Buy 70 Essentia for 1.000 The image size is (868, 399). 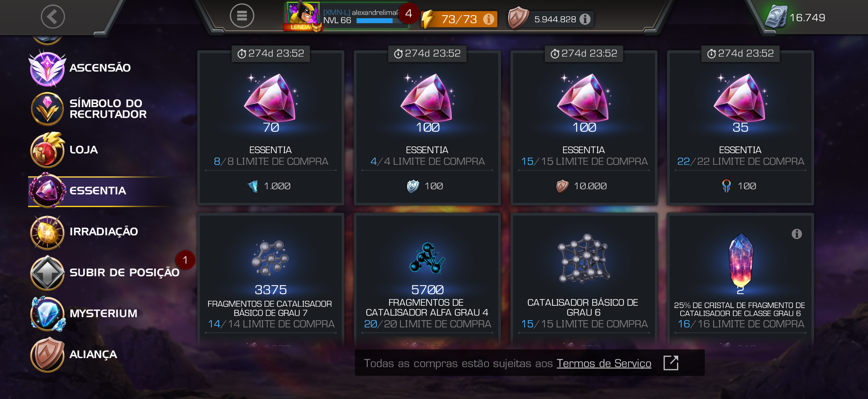coord(270,128)
